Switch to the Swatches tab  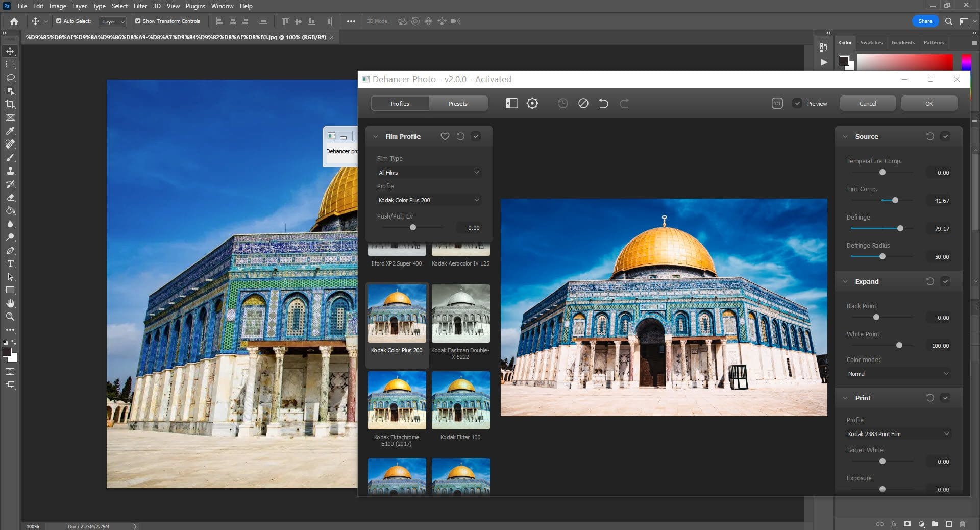[x=871, y=43]
